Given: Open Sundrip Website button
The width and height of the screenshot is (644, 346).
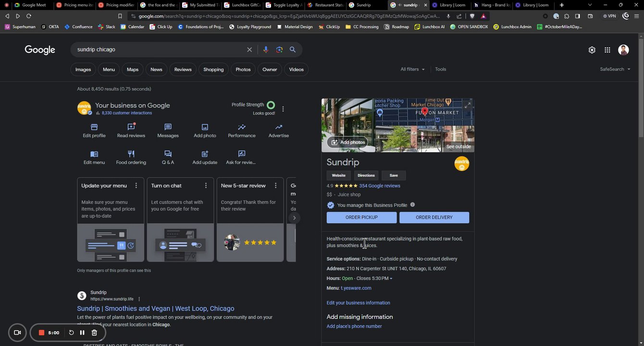Looking at the screenshot, I should click(339, 175).
